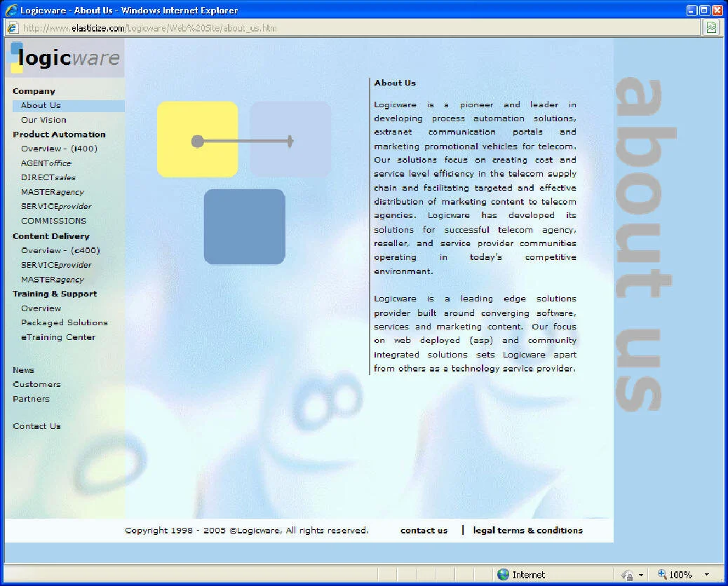Click the security lock status icon
Screen dimensions: 728x586
[627, 575]
